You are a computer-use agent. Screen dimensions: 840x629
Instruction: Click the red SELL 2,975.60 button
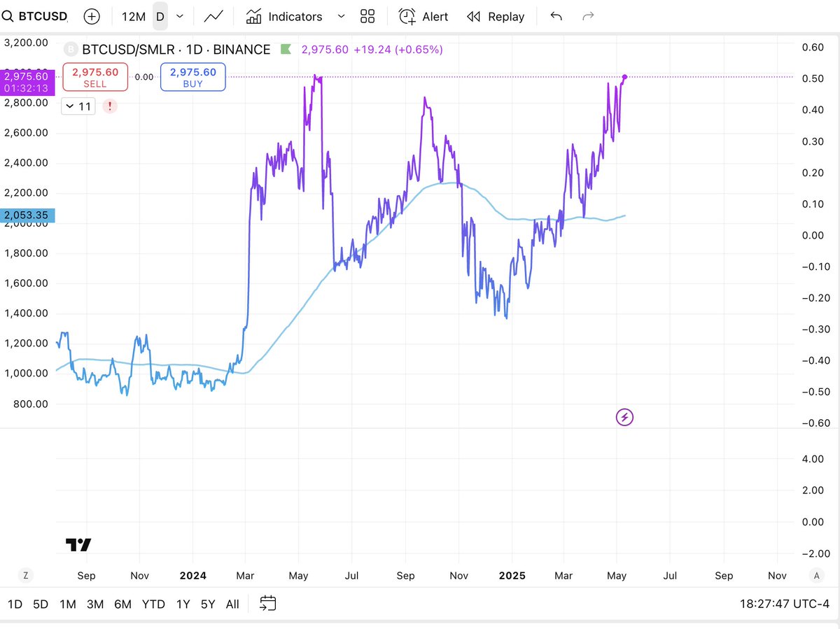pyautogui.click(x=95, y=77)
